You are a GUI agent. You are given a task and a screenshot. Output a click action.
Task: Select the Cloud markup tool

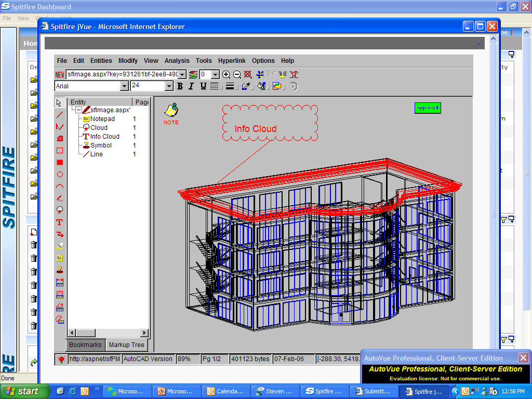point(59,210)
